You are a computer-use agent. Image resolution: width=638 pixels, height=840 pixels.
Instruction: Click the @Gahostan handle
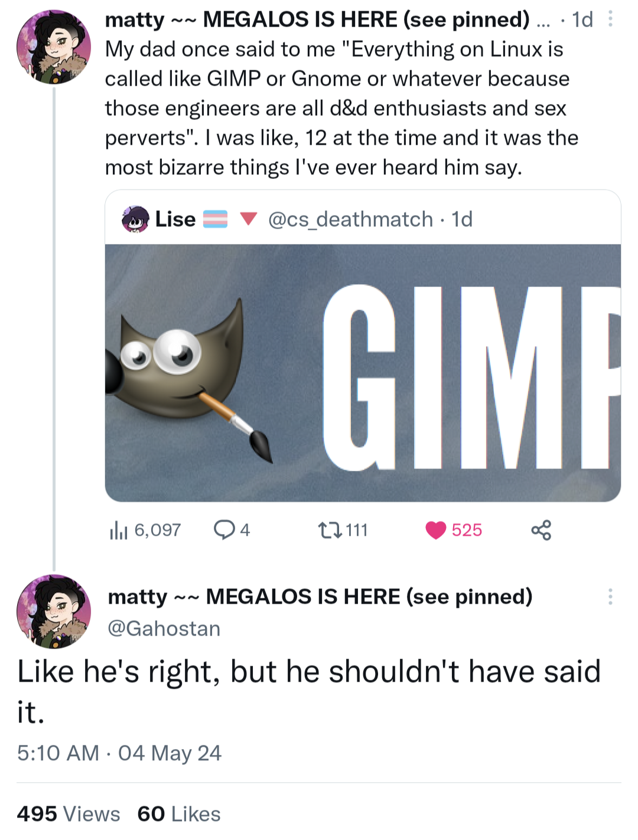(164, 629)
